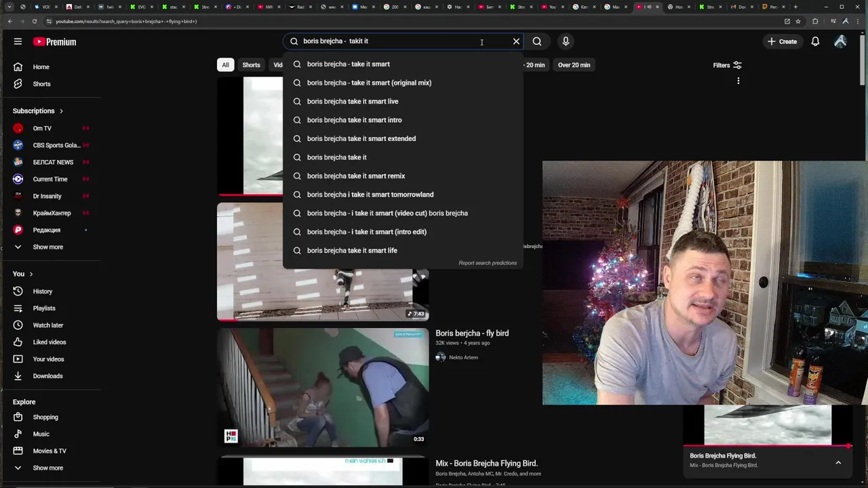Viewport: 868px width, 488px height.
Task: Expand miniplayer with up chevron
Action: click(x=838, y=462)
